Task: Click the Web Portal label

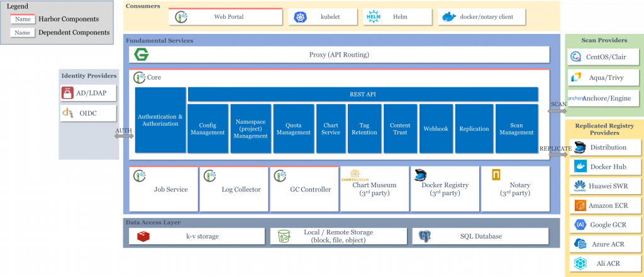Action: [x=229, y=17]
